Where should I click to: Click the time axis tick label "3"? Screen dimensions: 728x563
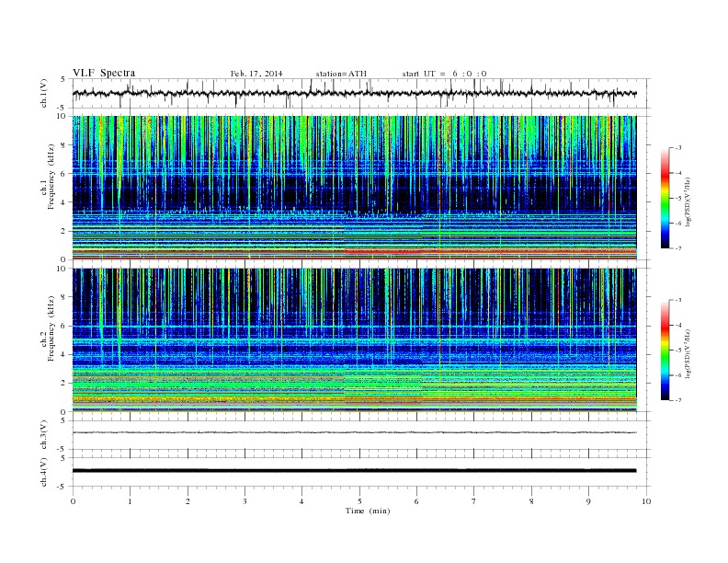click(245, 501)
